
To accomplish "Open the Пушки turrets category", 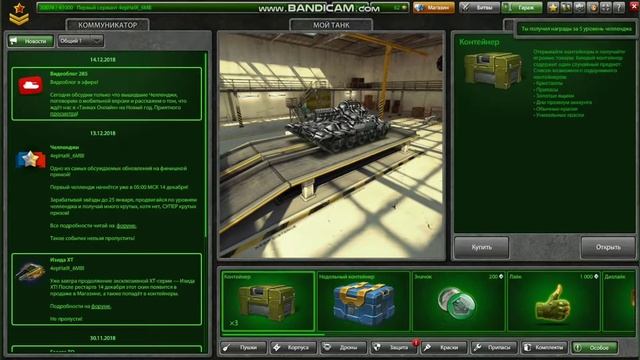I will point(244,348).
